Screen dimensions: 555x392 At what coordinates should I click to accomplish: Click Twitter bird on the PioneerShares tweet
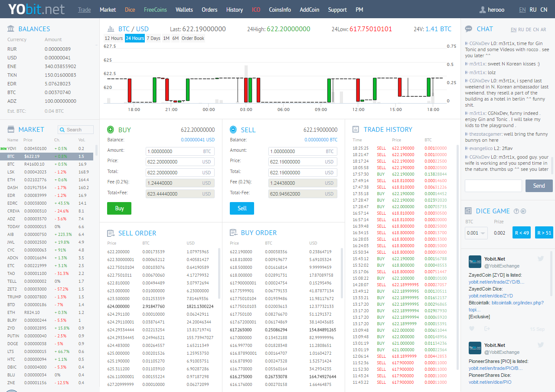(540, 345)
